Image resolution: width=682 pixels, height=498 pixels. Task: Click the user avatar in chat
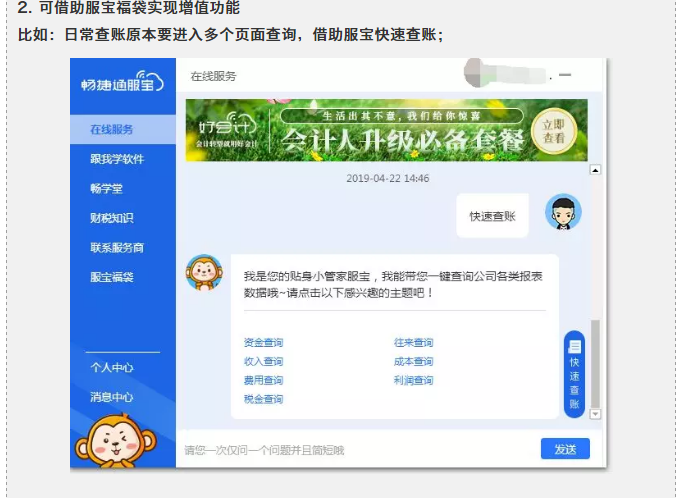point(563,212)
